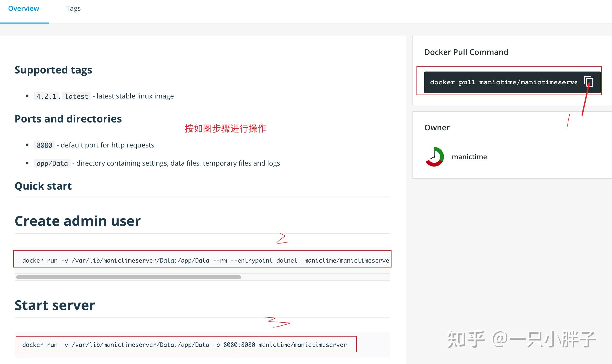This screenshot has width=612, height=364.
Task: Click the Owner section title
Action: (x=437, y=127)
